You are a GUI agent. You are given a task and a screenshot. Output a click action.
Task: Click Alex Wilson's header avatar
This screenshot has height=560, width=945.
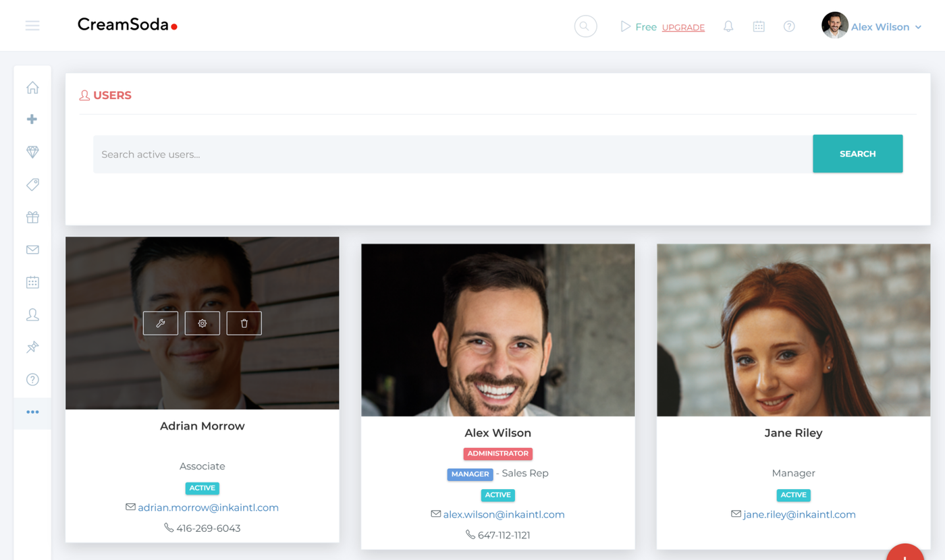[x=834, y=26]
